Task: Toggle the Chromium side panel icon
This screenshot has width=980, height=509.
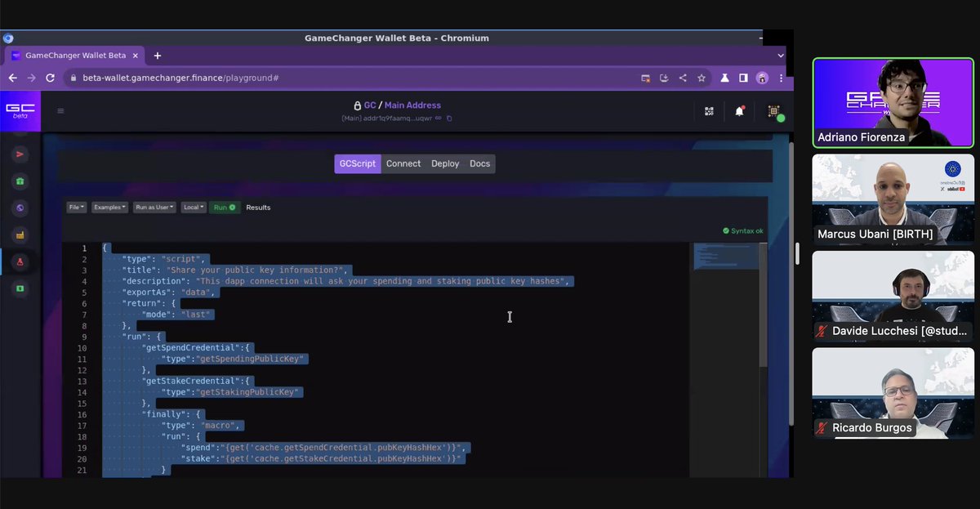Action: coord(743,78)
